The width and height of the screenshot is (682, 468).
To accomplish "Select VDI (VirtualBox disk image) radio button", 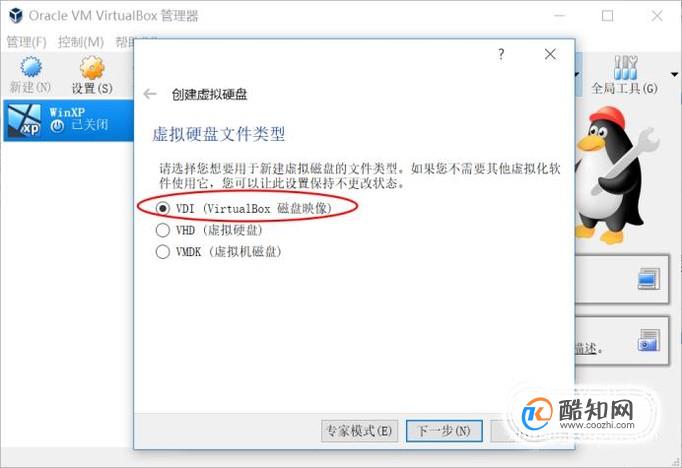I will (x=163, y=208).
